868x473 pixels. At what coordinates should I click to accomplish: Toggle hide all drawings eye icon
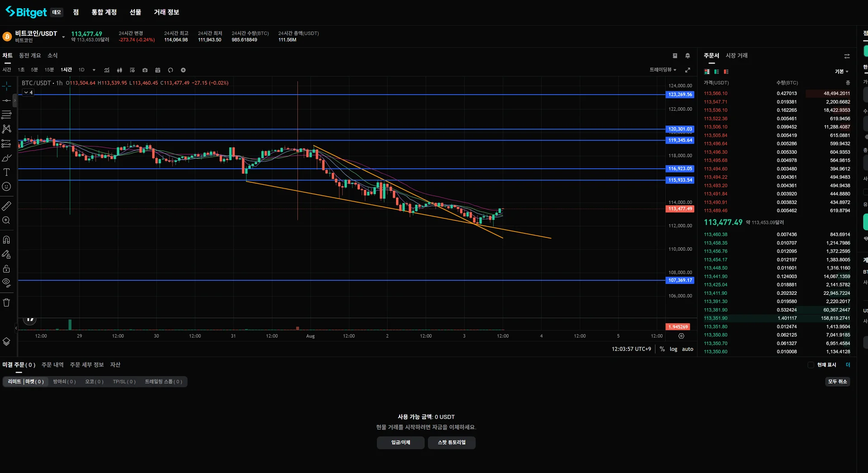[x=6, y=283]
